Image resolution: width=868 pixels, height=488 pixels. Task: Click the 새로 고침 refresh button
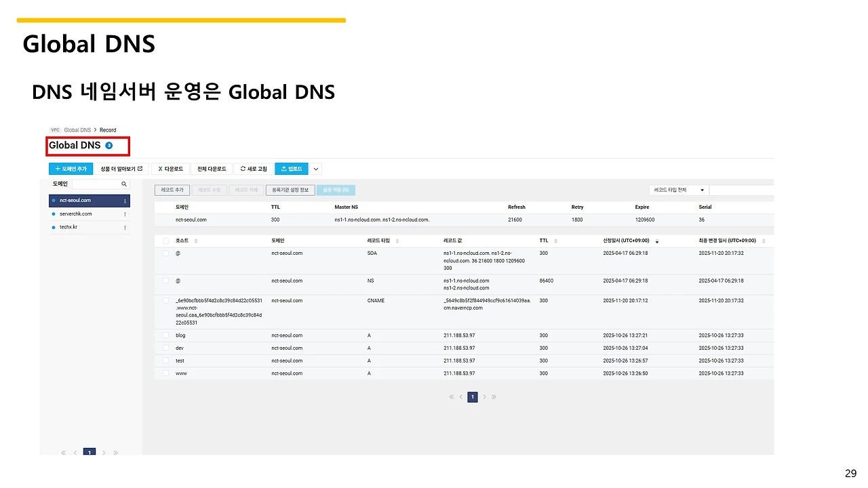(x=254, y=169)
